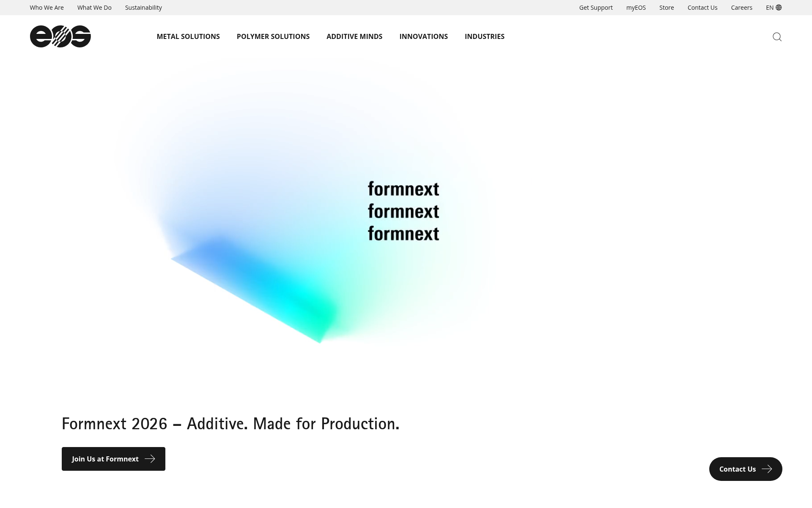812x508 pixels.
Task: Open Polymer Solutions menu
Action: pyautogui.click(x=273, y=36)
